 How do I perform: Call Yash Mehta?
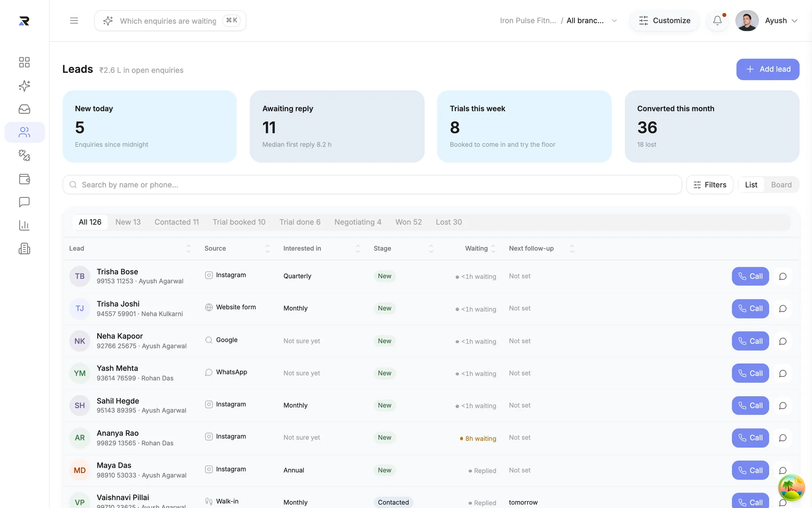750,373
